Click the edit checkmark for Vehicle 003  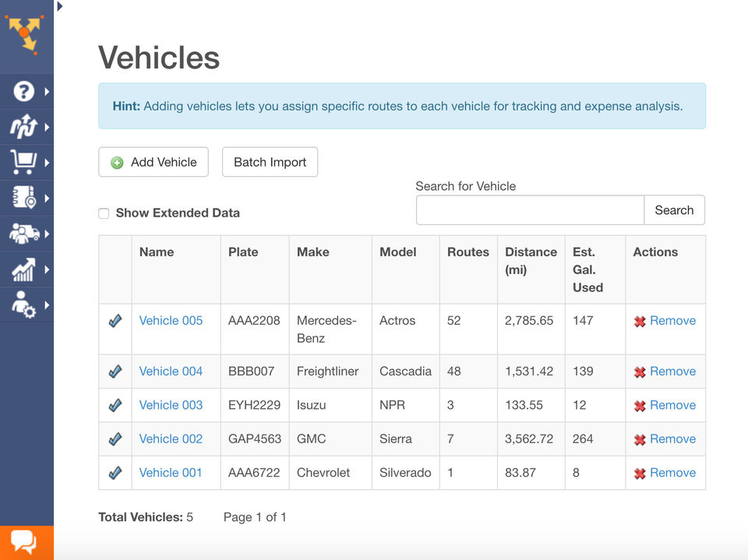115,405
